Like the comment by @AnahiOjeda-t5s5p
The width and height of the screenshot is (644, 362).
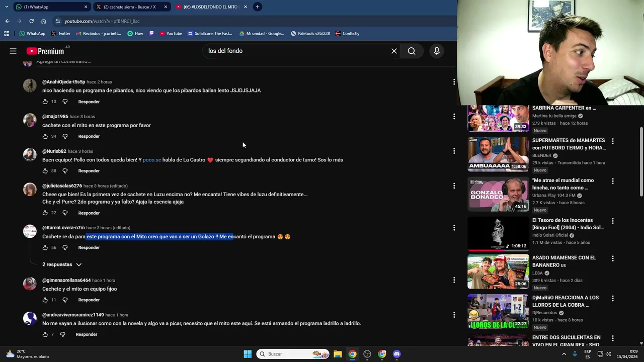tap(45, 102)
